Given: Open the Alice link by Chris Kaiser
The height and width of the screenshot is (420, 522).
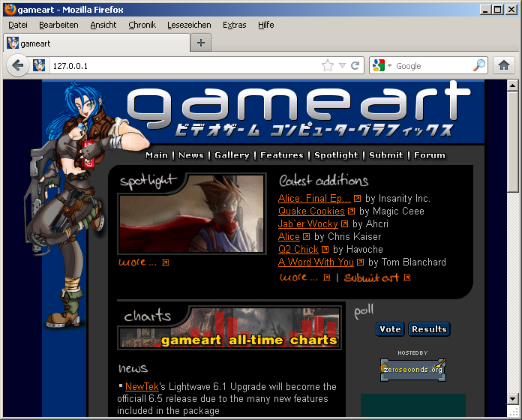Looking at the screenshot, I should [289, 236].
